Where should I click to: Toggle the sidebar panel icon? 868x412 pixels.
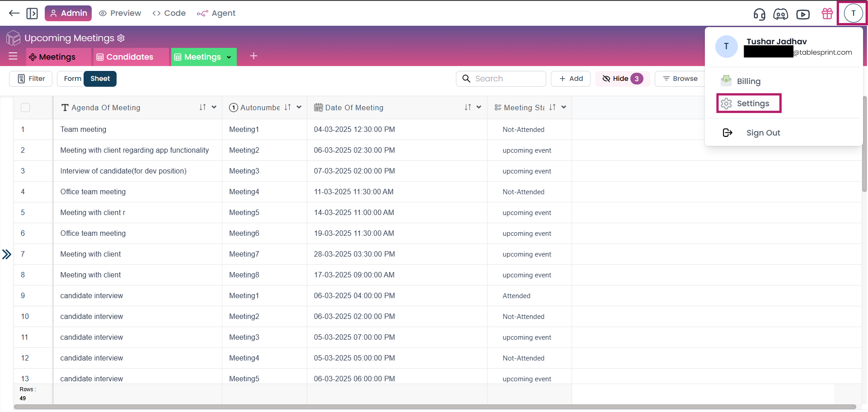point(32,13)
